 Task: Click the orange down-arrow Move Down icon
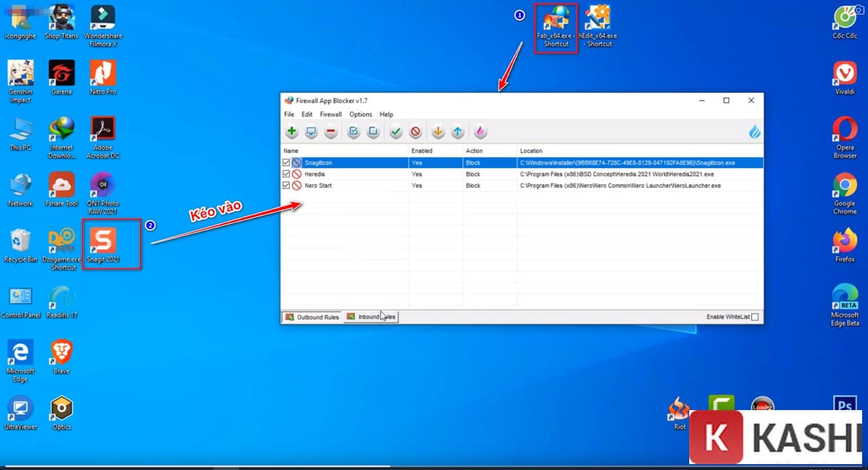coord(438,132)
